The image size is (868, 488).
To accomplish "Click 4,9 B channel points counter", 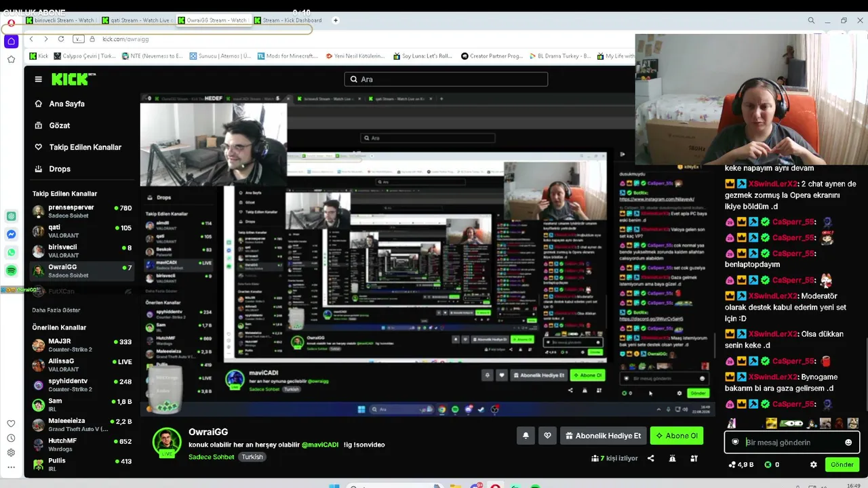I will pyautogui.click(x=741, y=465).
